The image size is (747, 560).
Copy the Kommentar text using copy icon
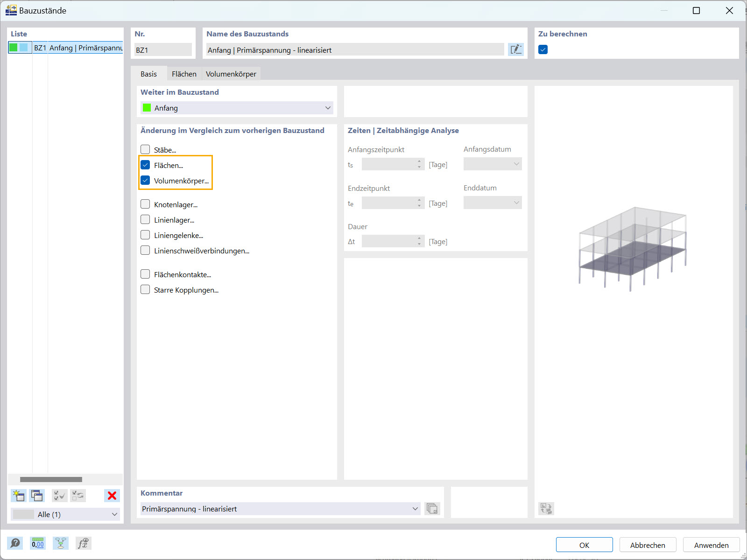(x=432, y=509)
